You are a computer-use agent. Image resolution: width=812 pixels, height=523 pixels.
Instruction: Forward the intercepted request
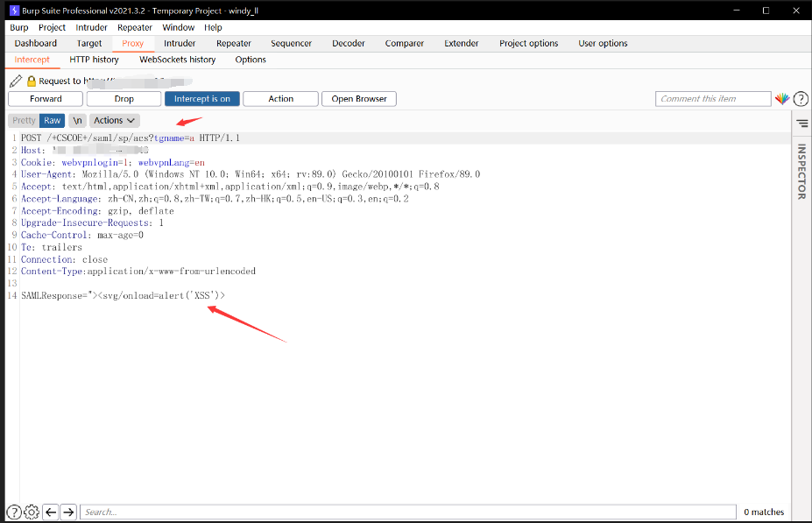(x=46, y=99)
